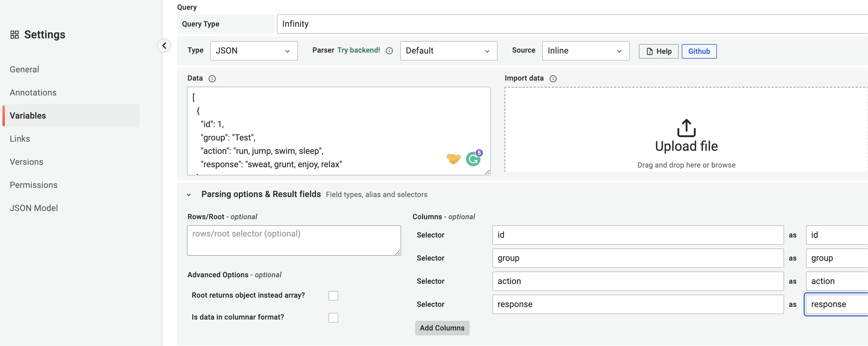Screen dimensions: 868x346
Task: Open the General settings section
Action: coord(24,69)
